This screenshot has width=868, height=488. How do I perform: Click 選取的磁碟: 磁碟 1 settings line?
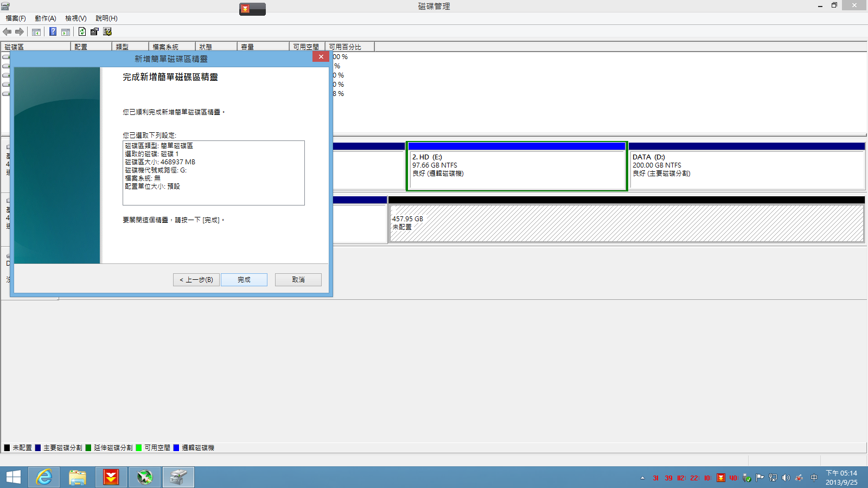(x=152, y=154)
